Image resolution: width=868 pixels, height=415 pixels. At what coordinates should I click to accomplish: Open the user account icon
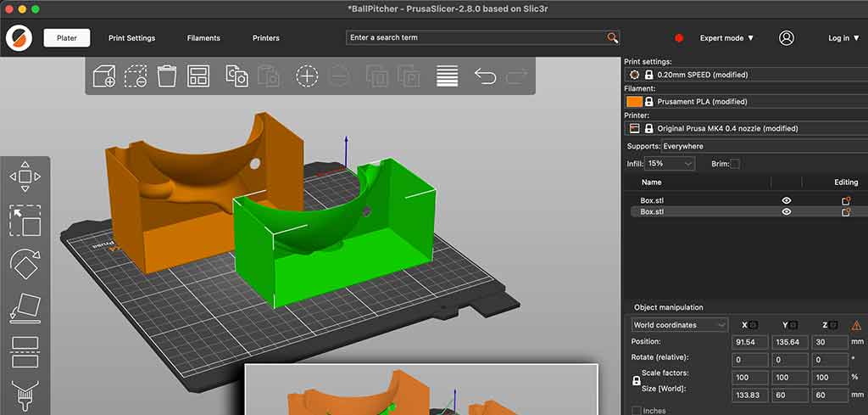[786, 37]
